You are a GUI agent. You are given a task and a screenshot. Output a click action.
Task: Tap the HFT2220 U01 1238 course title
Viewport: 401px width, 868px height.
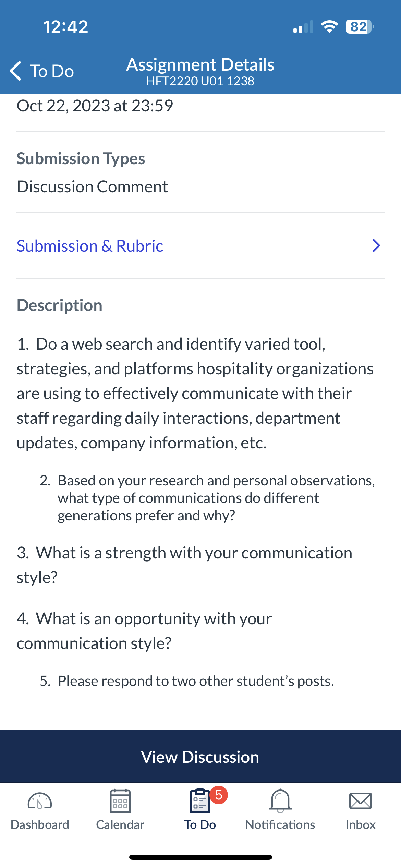tap(200, 81)
